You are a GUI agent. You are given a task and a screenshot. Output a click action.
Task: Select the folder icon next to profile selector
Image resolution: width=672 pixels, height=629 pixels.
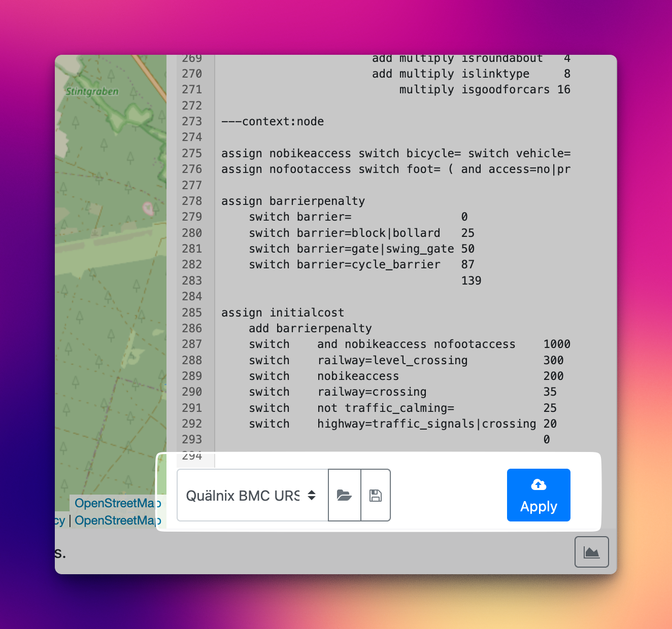click(x=344, y=495)
